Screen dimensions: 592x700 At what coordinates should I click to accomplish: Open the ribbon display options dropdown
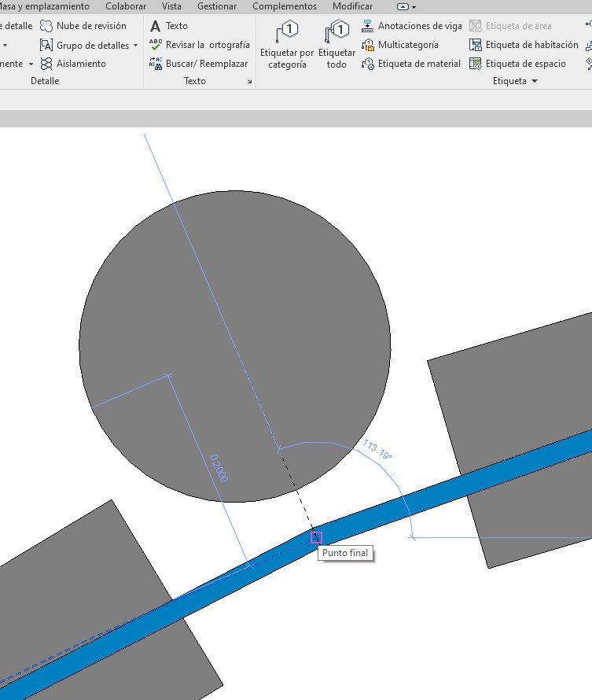coord(406,6)
